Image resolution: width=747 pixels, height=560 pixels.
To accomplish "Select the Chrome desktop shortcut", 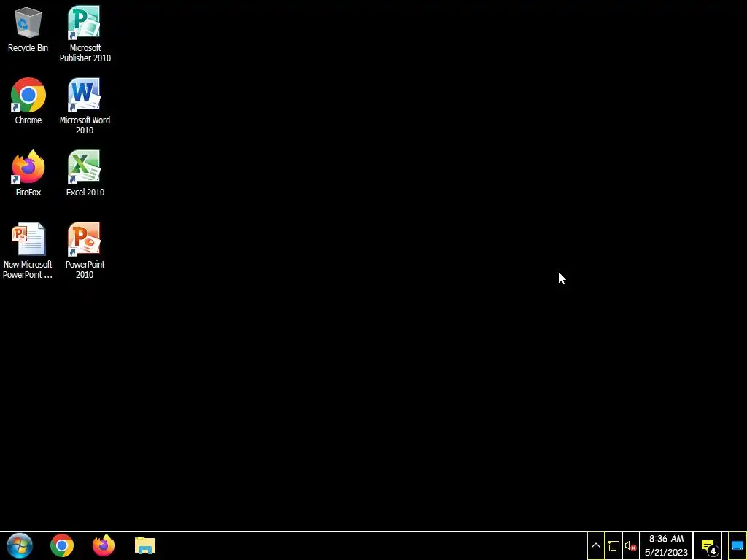I will pos(28,101).
